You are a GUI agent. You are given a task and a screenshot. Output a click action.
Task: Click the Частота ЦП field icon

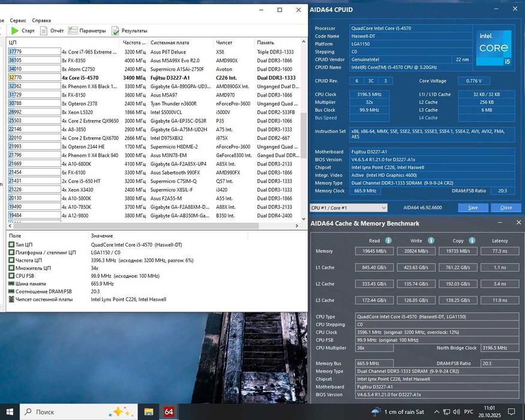pyautogui.click(x=11, y=260)
